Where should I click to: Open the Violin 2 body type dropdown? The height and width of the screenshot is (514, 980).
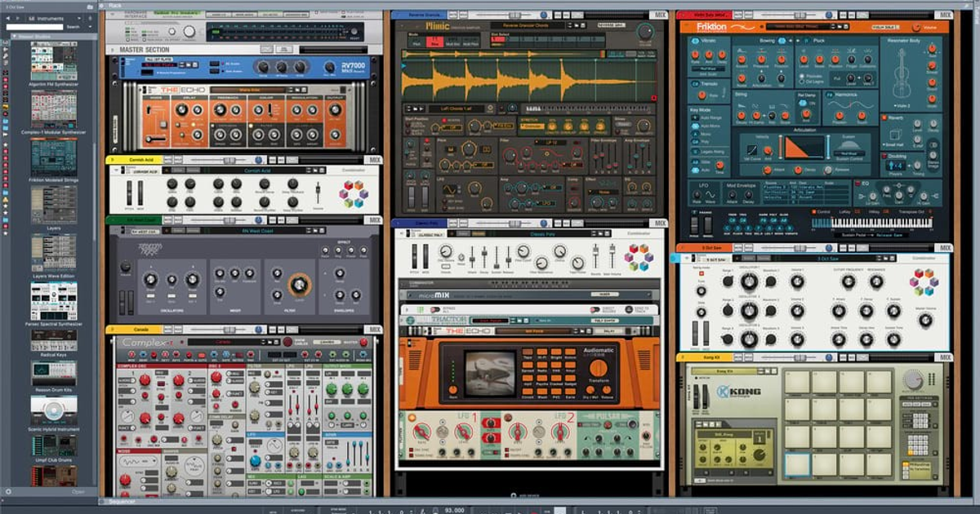coord(902,105)
